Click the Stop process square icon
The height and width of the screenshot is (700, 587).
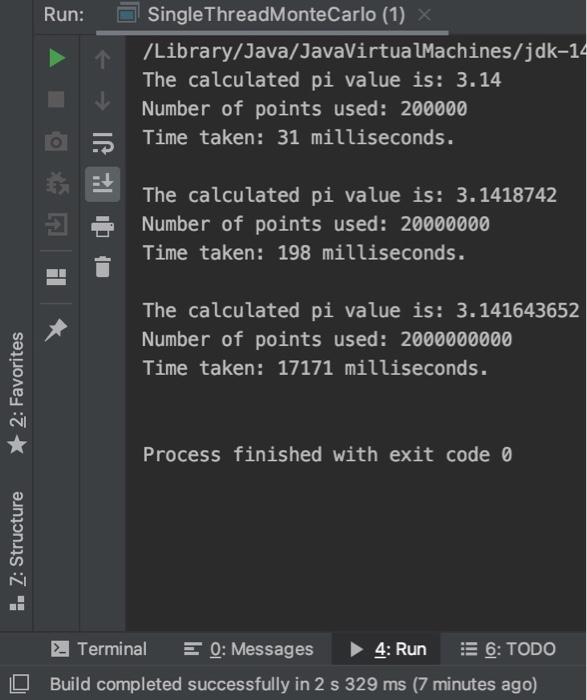coord(56,99)
